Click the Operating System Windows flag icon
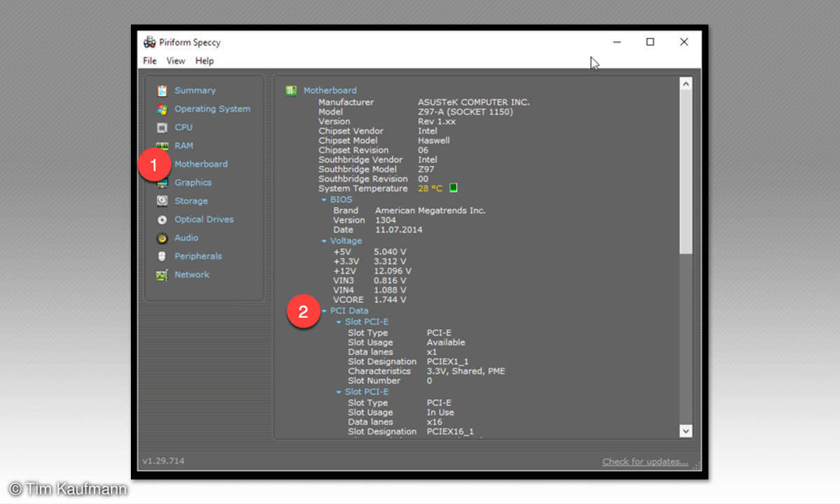Screen dimensions: 840x504 tap(162, 108)
